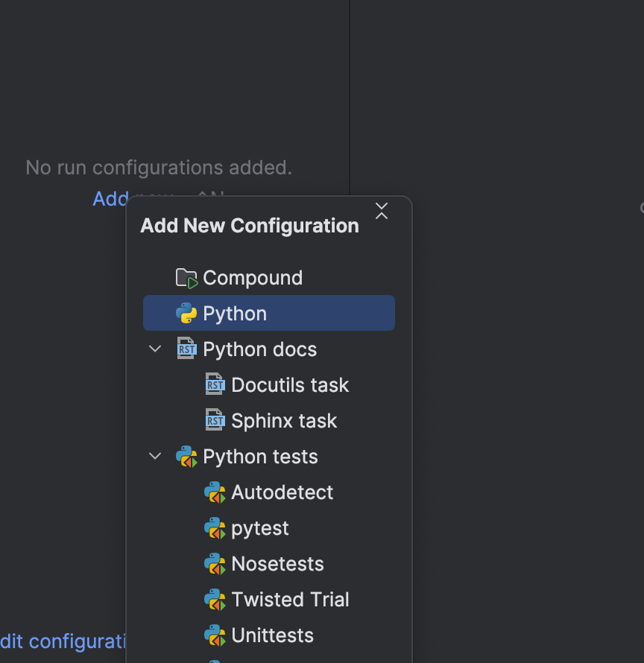Click the Compound folder icon
This screenshot has height=663, width=644.
(x=186, y=278)
